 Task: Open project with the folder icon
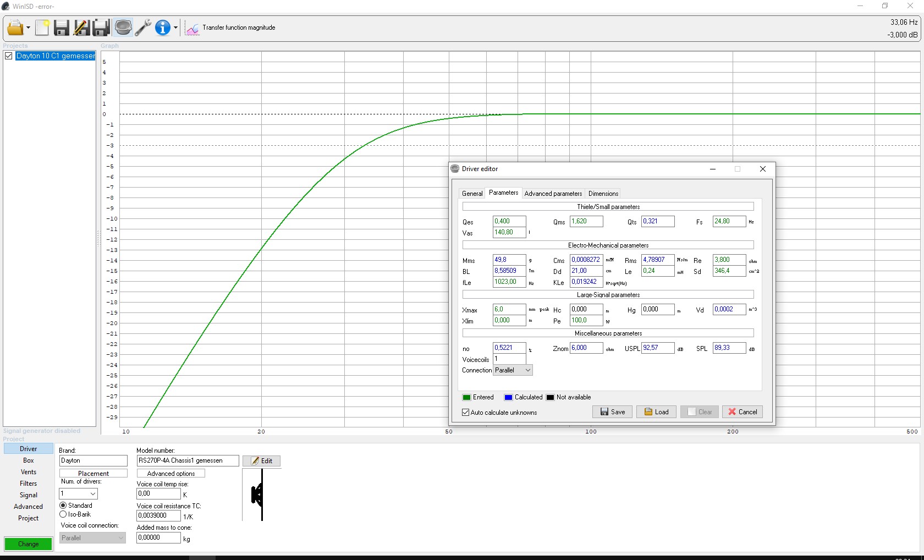click(15, 28)
